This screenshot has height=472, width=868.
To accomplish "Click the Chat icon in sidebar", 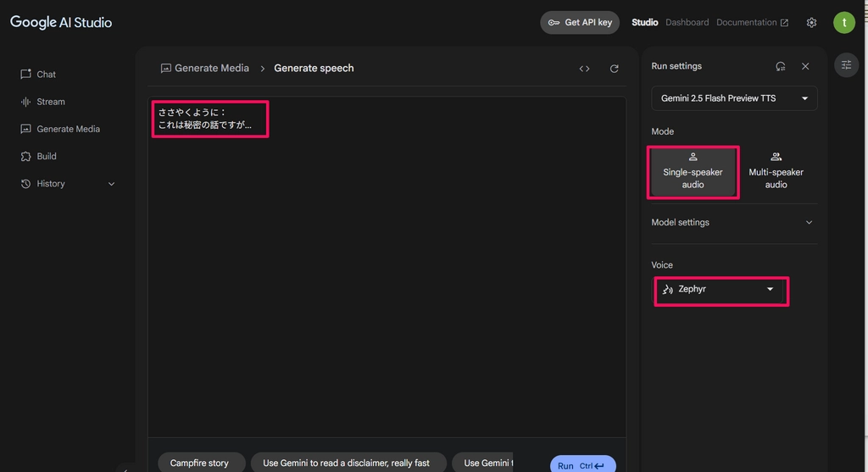I will coord(25,75).
